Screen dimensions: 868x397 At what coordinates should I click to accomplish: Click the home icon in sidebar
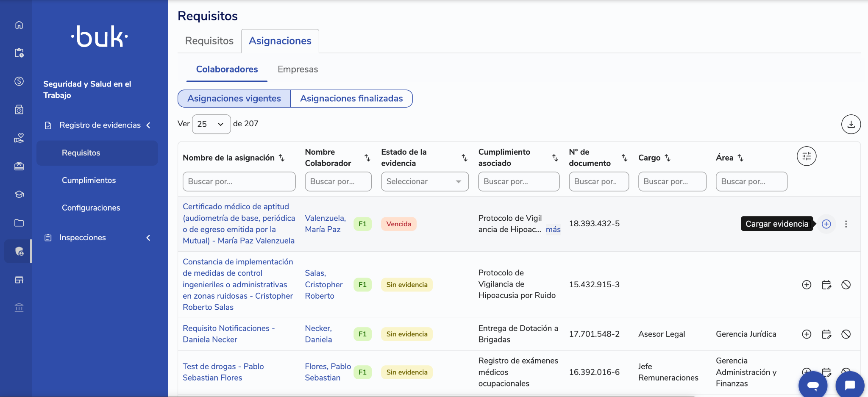pyautogui.click(x=19, y=25)
